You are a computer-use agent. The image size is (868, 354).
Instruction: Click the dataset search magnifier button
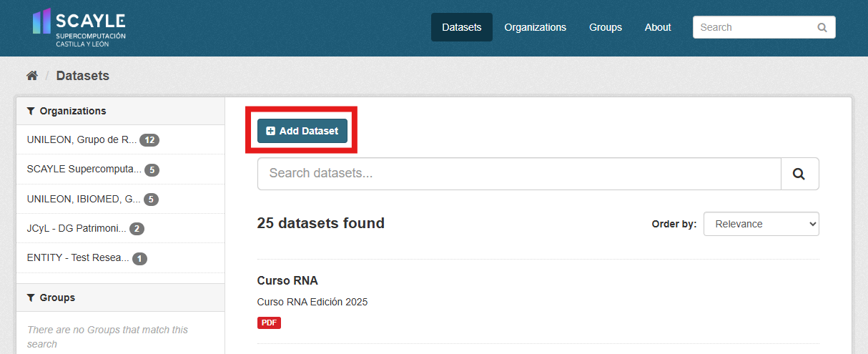[x=799, y=174]
